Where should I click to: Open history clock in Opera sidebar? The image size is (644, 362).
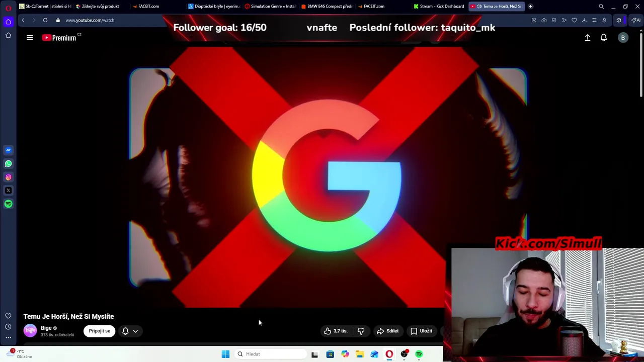8,327
